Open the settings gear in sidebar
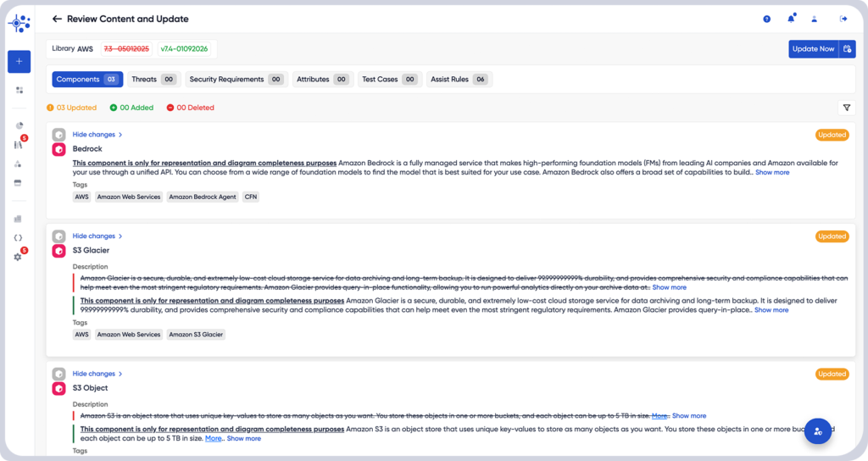This screenshot has width=868, height=461. (18, 257)
